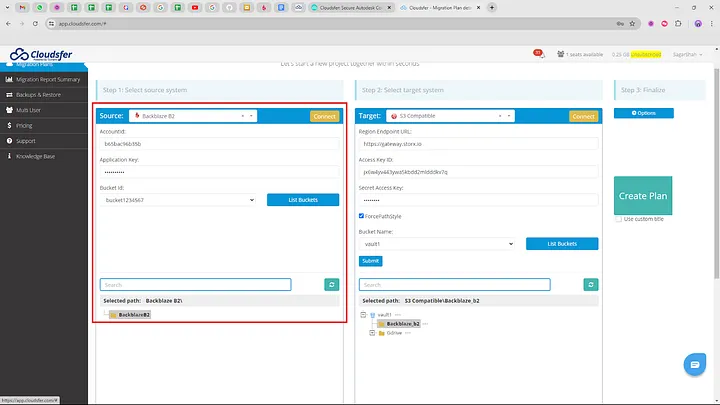
Task: Switch to Cloudsfer Migration Plan browser tab
Action: (x=440, y=7)
